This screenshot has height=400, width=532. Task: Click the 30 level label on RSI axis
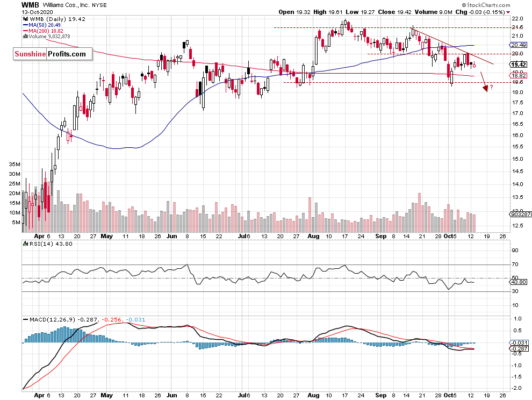515,291
